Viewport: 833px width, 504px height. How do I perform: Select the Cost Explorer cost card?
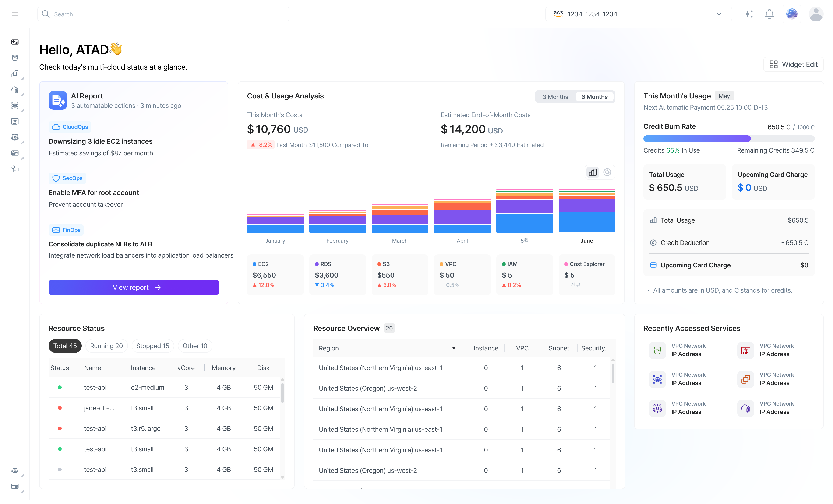(x=587, y=275)
